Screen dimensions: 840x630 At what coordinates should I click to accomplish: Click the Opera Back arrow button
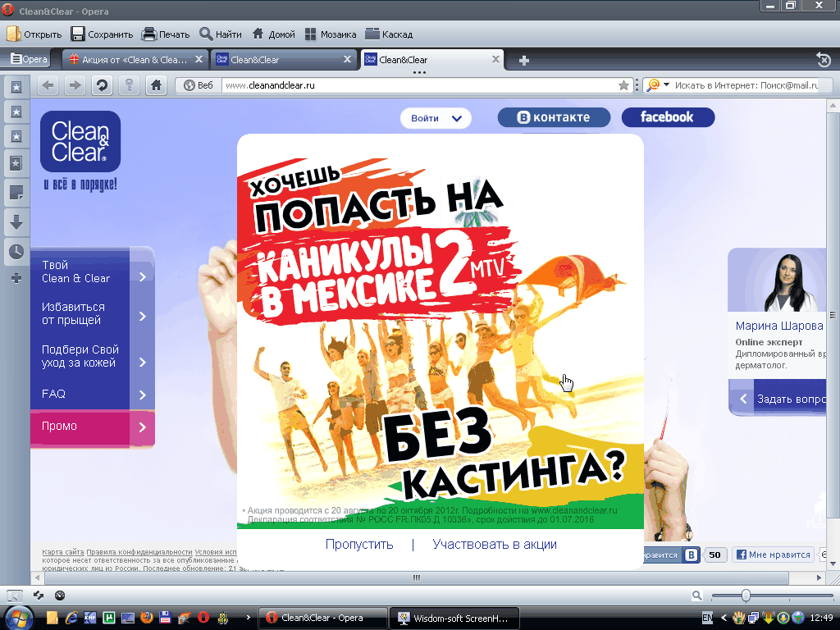coord(48,85)
